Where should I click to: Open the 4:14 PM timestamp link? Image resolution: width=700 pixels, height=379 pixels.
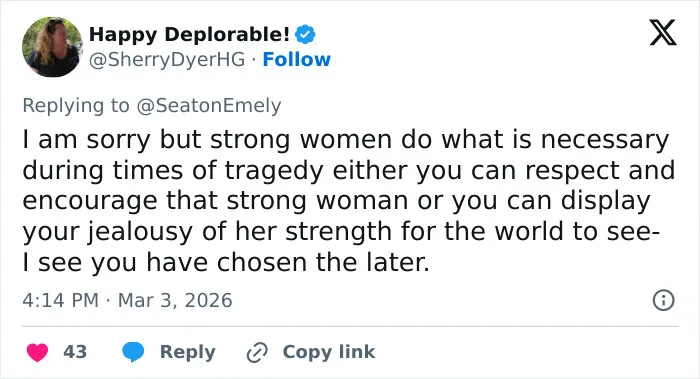pos(60,300)
